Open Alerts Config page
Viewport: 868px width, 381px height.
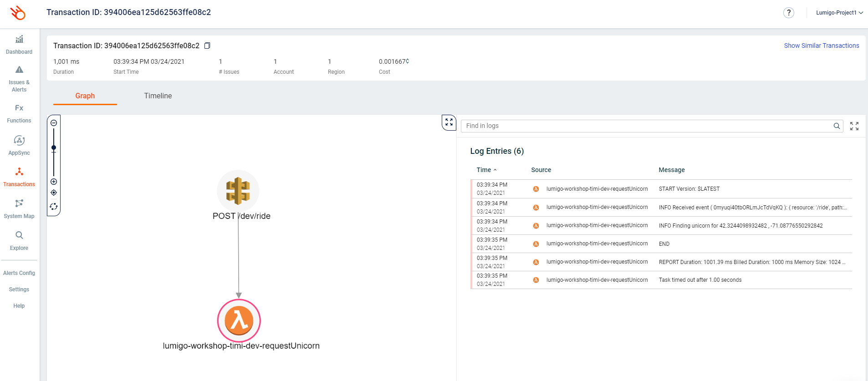[x=19, y=273]
